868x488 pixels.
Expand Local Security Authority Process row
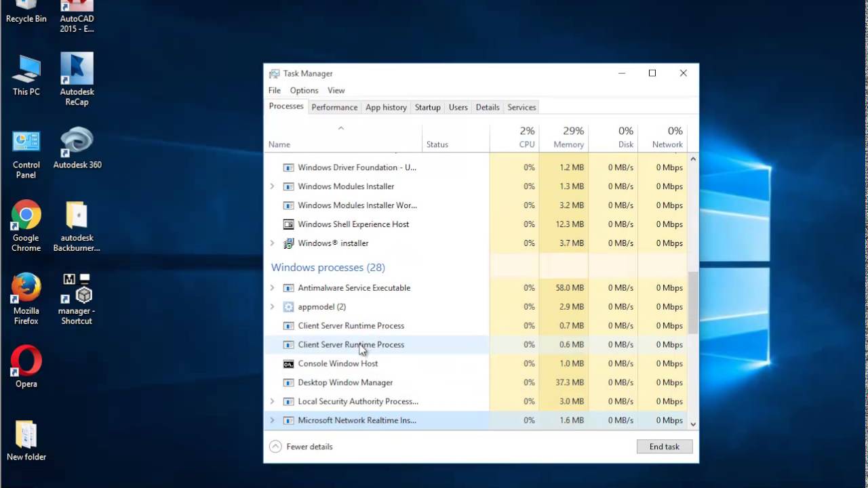point(273,402)
